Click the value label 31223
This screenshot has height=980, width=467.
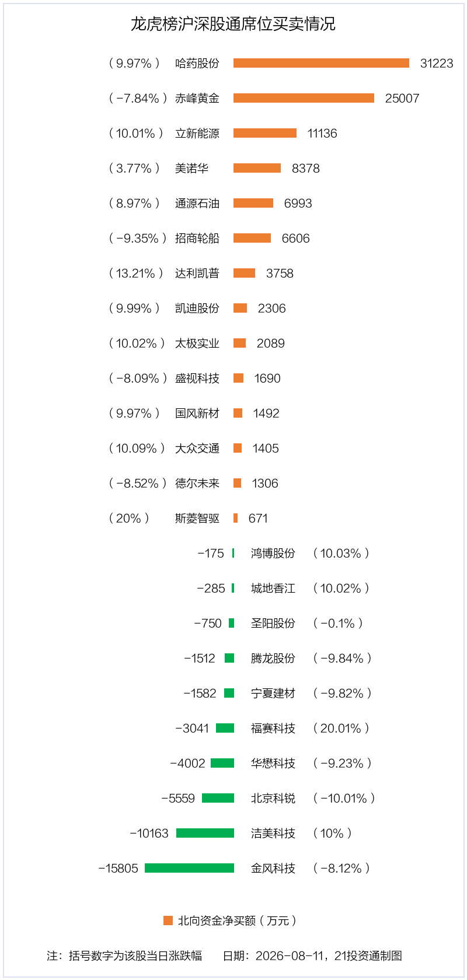click(437, 63)
